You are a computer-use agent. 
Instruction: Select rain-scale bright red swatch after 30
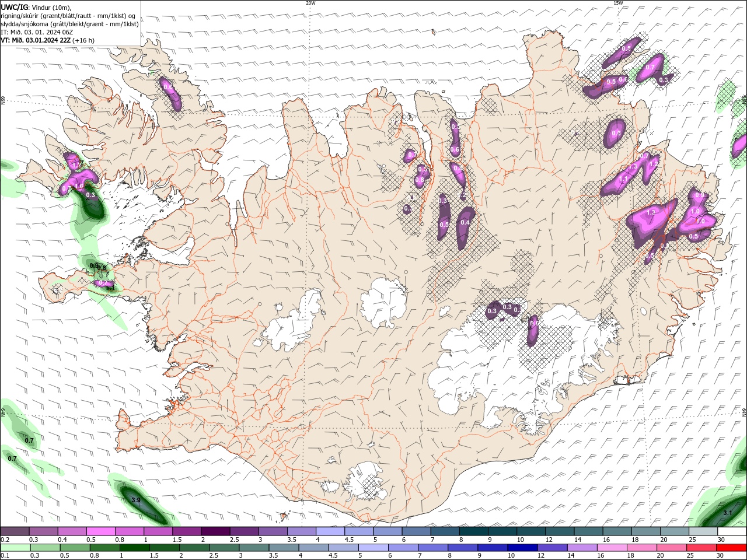731,548
